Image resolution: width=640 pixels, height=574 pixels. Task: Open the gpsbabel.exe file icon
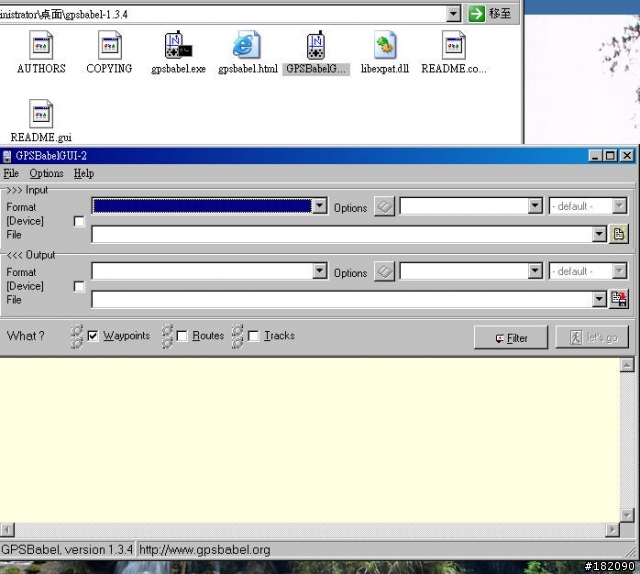point(177,46)
